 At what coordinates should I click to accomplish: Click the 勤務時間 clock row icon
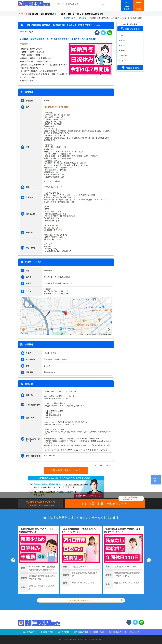click(x=22, y=233)
